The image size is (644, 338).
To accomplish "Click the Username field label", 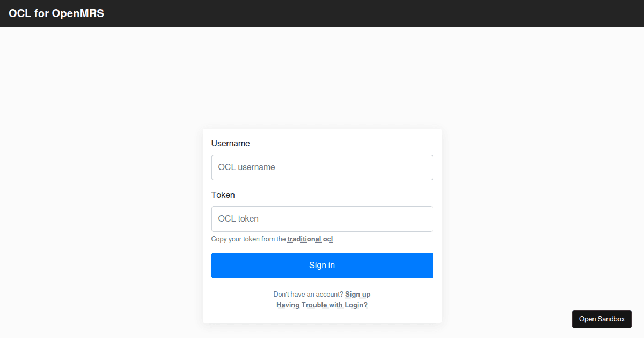I will click(230, 144).
